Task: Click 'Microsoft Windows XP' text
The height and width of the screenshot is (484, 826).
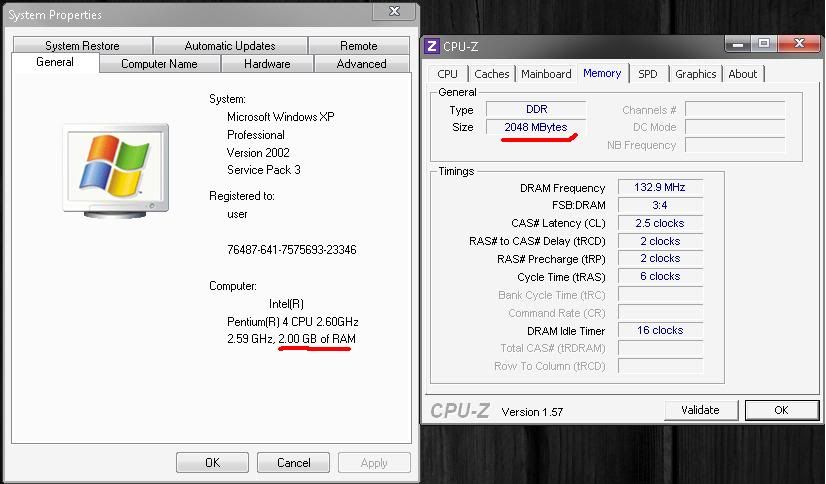Action: pos(281,117)
